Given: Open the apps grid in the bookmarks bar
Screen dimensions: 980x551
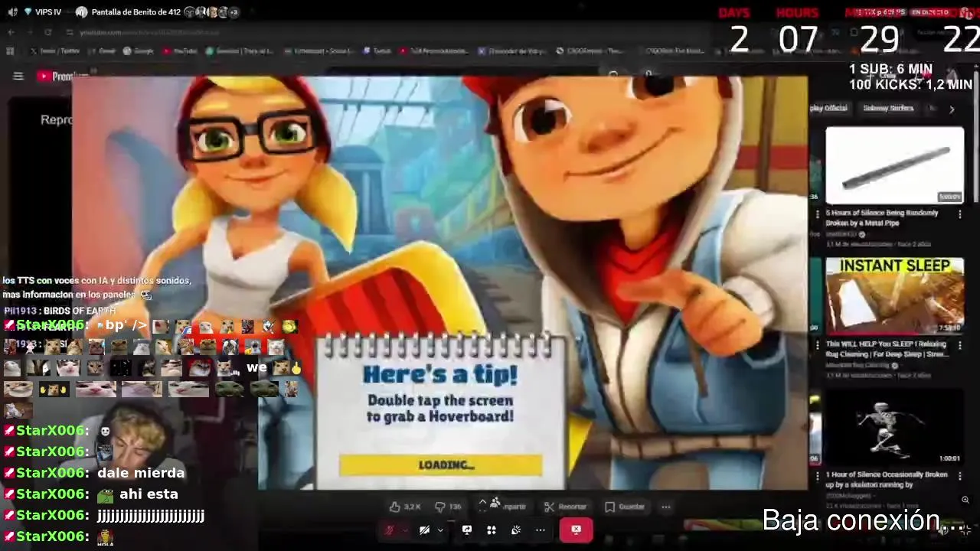Looking at the screenshot, I should click(10, 51).
